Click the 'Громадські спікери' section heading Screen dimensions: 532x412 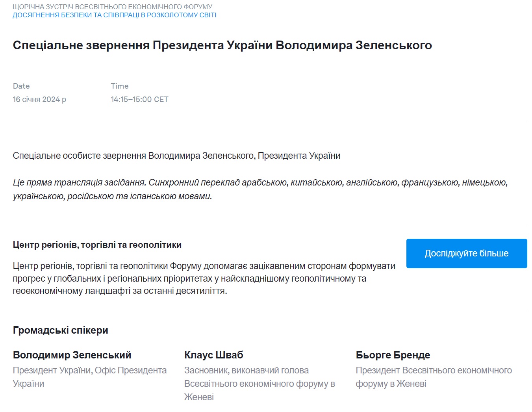61,330
